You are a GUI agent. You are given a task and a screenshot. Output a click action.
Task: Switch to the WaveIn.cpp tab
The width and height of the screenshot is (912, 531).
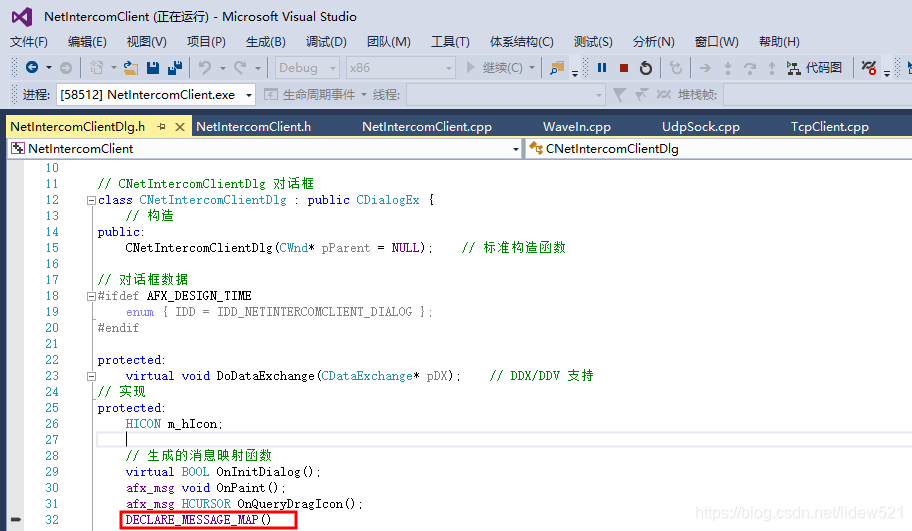click(x=576, y=127)
